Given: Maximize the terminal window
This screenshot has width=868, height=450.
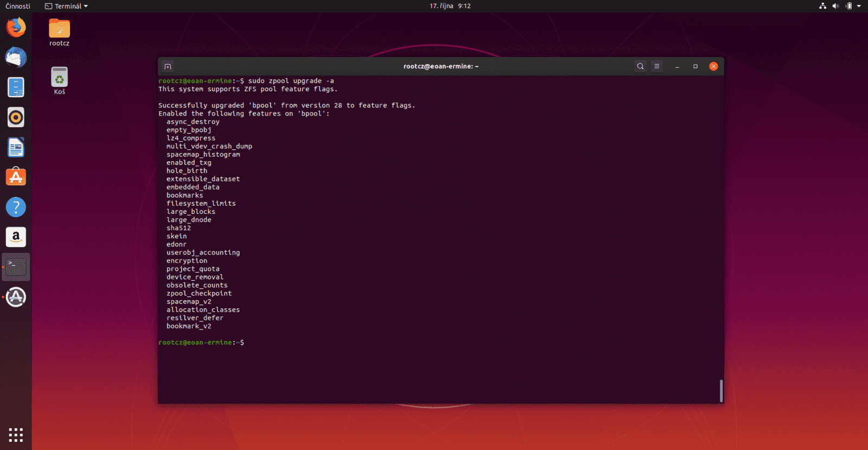Looking at the screenshot, I should [695, 66].
